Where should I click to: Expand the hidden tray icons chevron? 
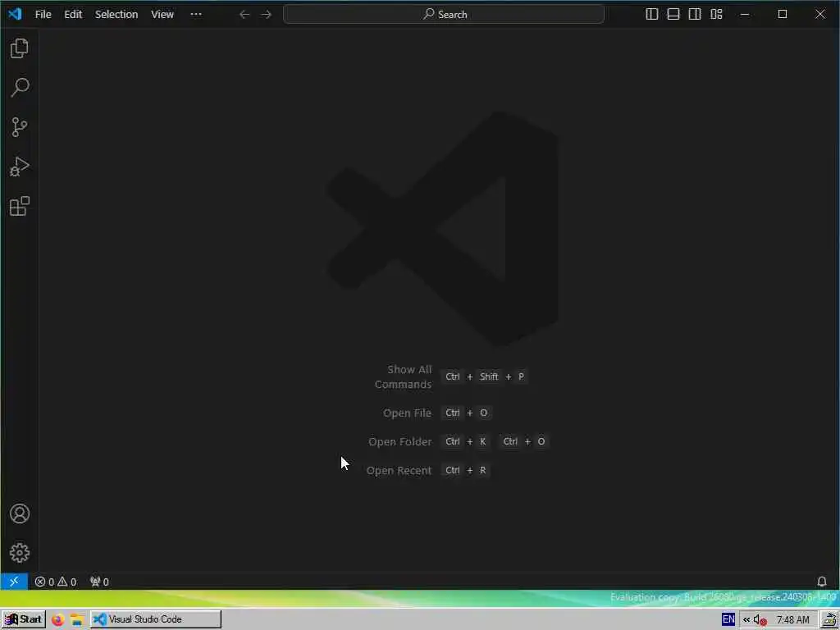746,620
